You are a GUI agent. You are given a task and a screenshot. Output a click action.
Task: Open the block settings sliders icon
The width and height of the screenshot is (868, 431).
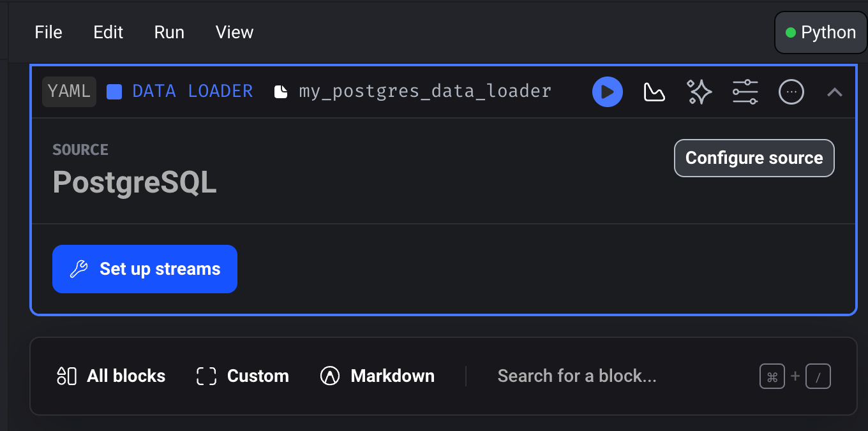(x=745, y=91)
